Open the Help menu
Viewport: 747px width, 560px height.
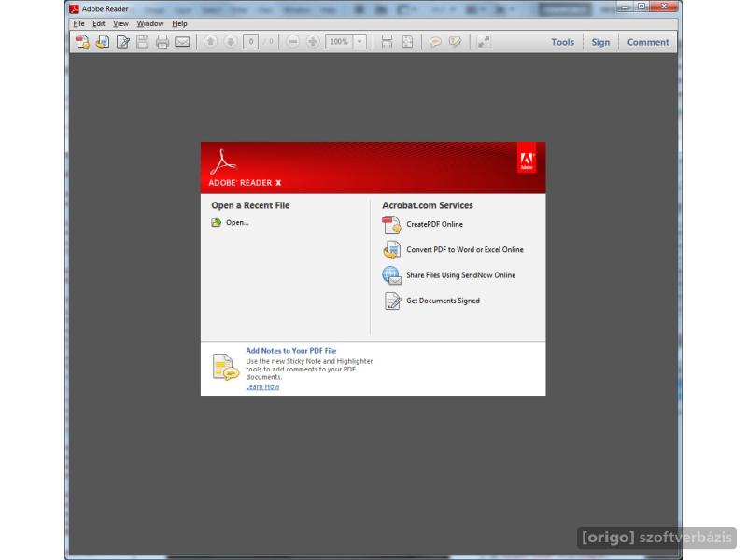click(179, 23)
